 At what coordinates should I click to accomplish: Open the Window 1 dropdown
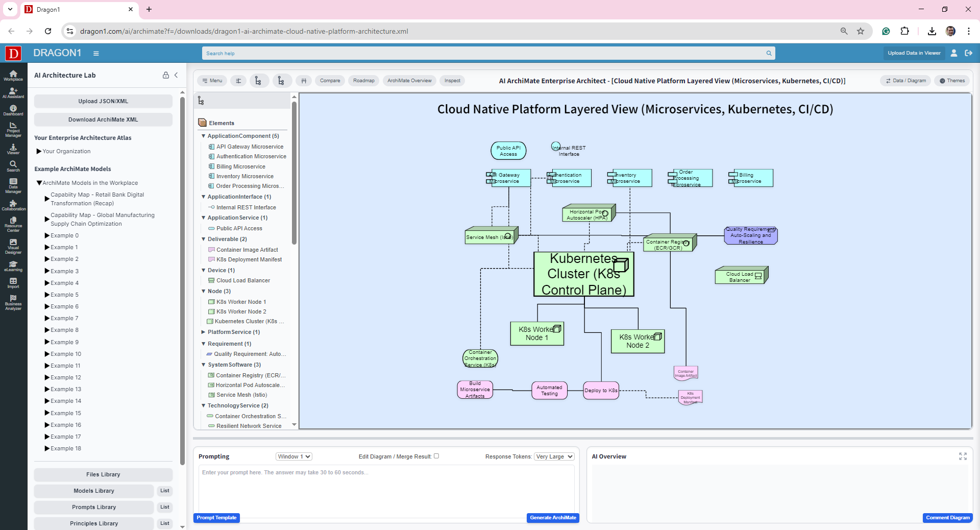pos(293,456)
